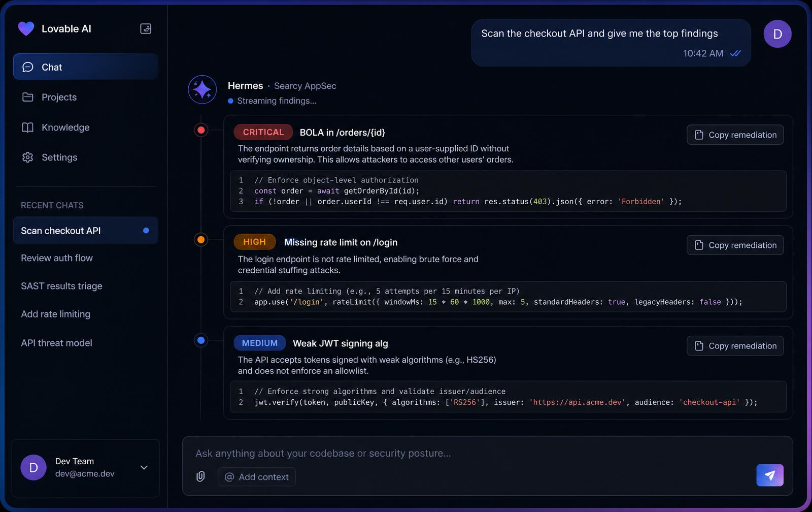This screenshot has height=512, width=812.
Task: Click Missing rate limit on /login title
Action: (341, 242)
